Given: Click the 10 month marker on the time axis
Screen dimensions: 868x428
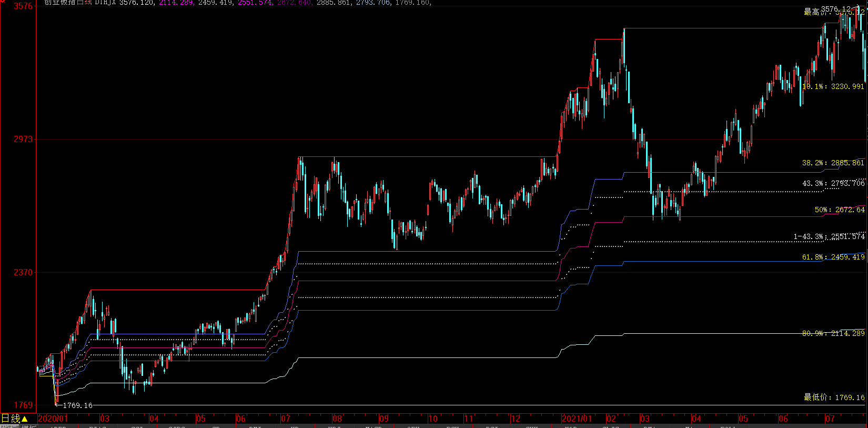Looking at the screenshot, I should pos(433,419).
